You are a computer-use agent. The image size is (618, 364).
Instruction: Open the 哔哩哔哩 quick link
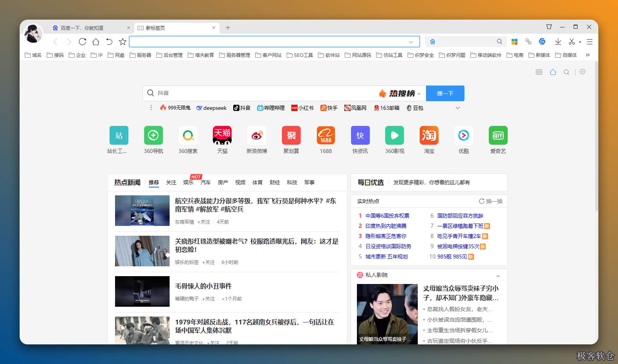(271, 108)
